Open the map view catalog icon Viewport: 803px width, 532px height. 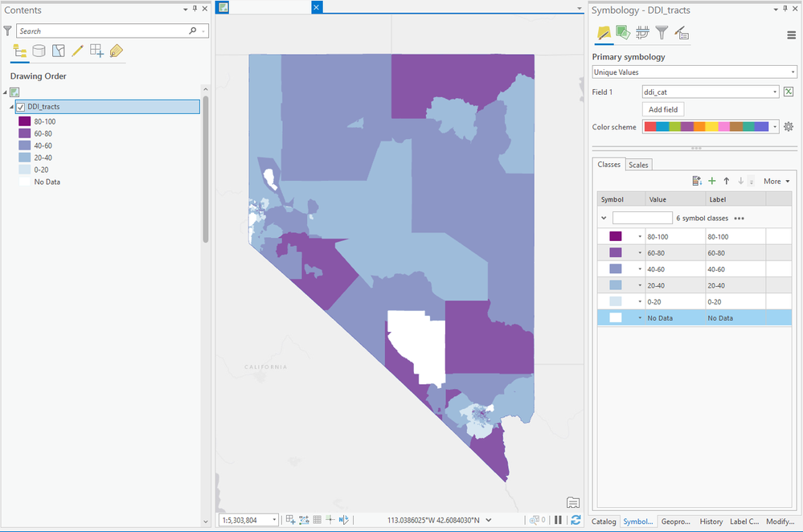tap(573, 502)
